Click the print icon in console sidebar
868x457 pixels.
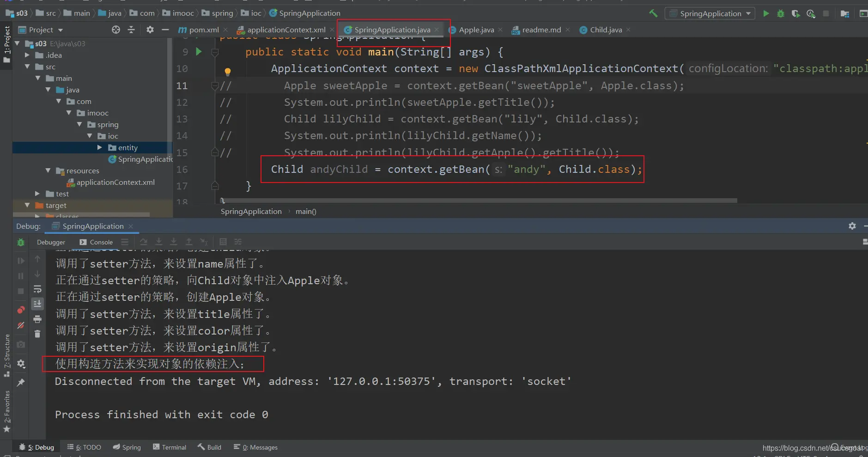(x=37, y=319)
